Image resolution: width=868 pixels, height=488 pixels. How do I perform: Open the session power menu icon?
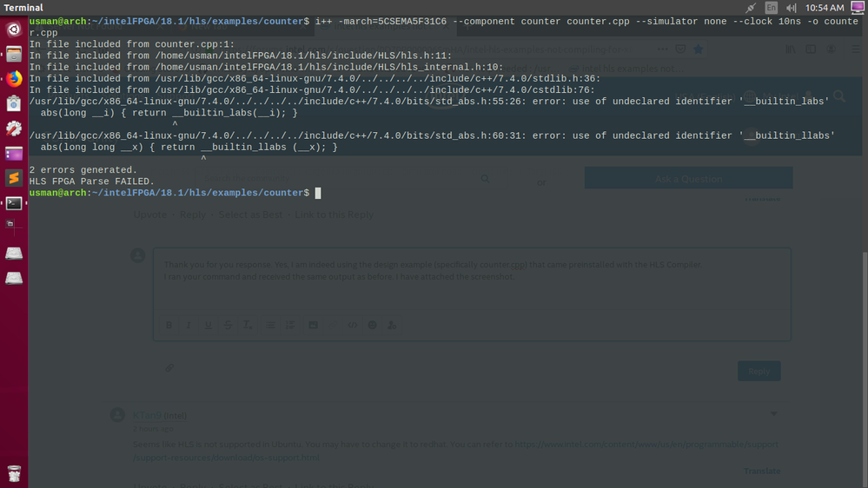[x=858, y=8]
